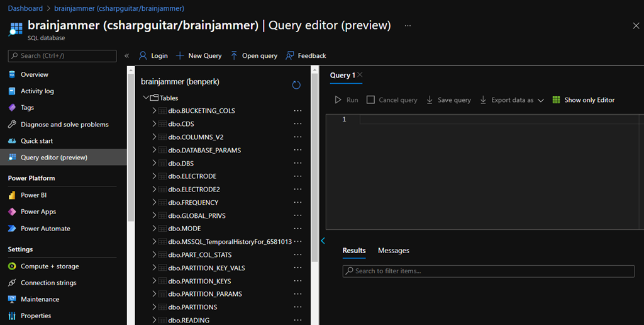Expand dbo.COLUMNS_V2 table
This screenshot has height=325, width=644.
(x=155, y=137)
